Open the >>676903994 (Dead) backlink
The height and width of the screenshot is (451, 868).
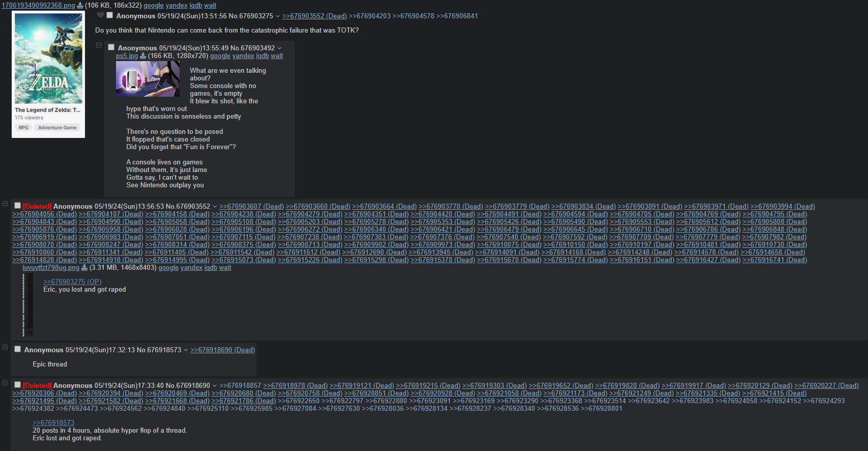[783, 207]
